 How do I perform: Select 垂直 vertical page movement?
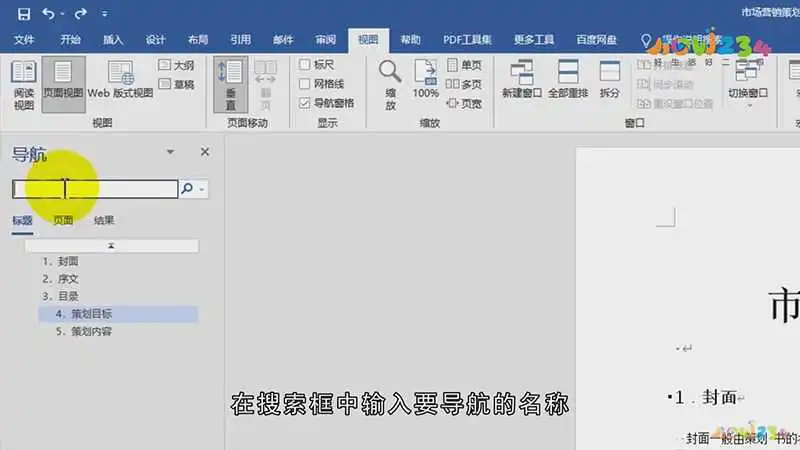click(x=231, y=83)
